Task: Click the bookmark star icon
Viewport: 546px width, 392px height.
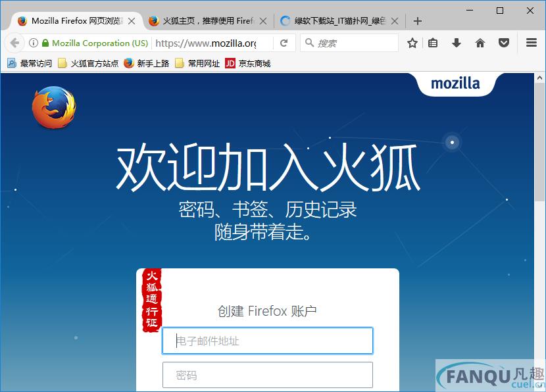Action: (412, 43)
